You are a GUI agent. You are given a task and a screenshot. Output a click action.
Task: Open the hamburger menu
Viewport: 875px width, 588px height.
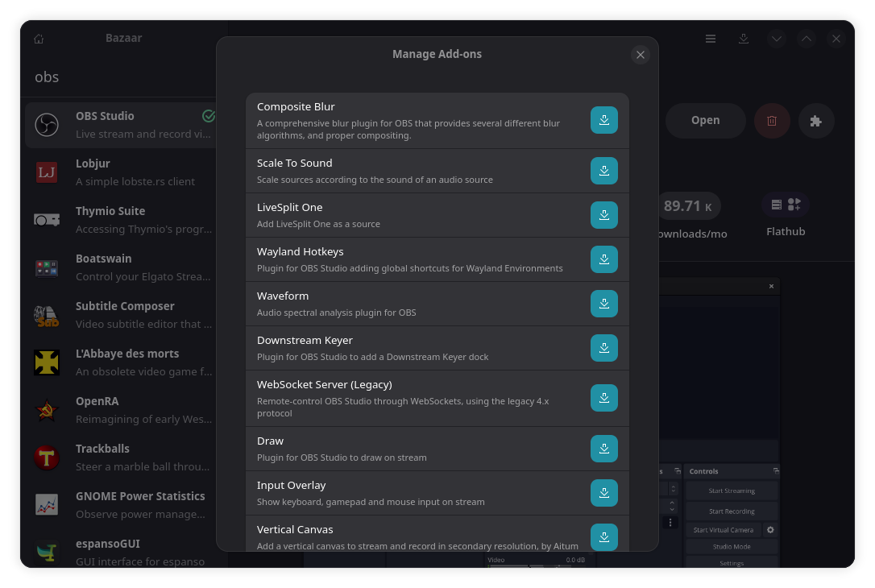coord(710,38)
